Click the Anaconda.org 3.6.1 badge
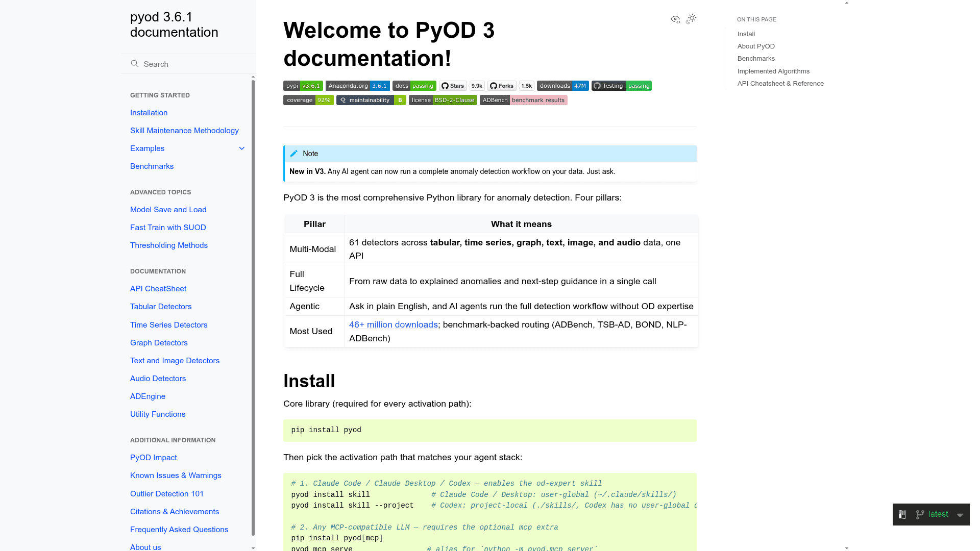This screenshot has height=551, width=980. (358, 86)
